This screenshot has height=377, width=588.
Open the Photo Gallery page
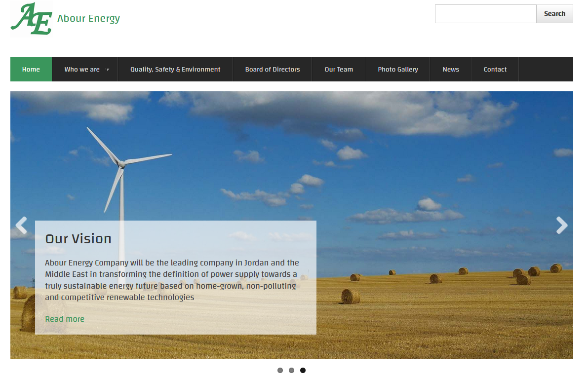tap(398, 69)
